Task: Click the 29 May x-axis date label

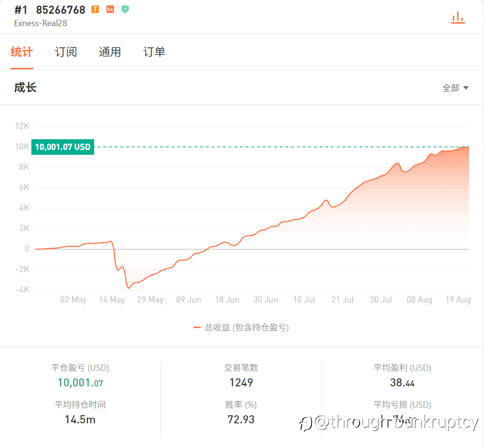Action: click(x=150, y=300)
